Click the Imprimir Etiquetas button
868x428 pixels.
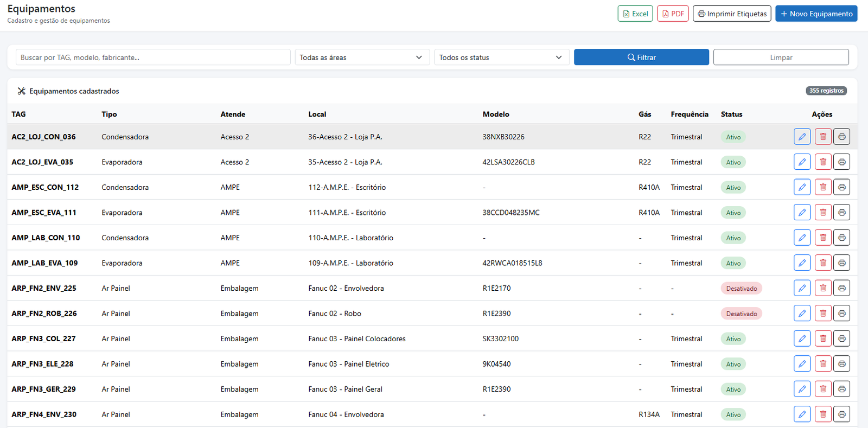pos(732,14)
